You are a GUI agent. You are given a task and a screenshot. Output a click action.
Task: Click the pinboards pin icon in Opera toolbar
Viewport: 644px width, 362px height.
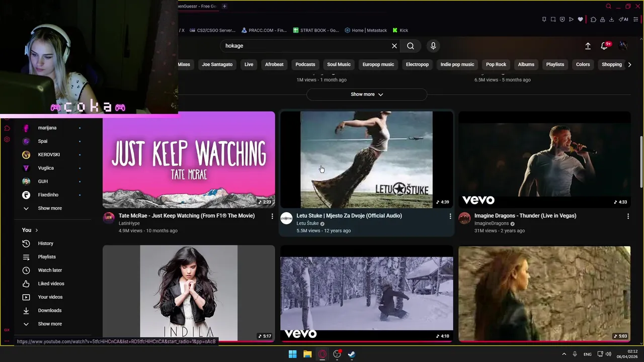(x=544, y=20)
